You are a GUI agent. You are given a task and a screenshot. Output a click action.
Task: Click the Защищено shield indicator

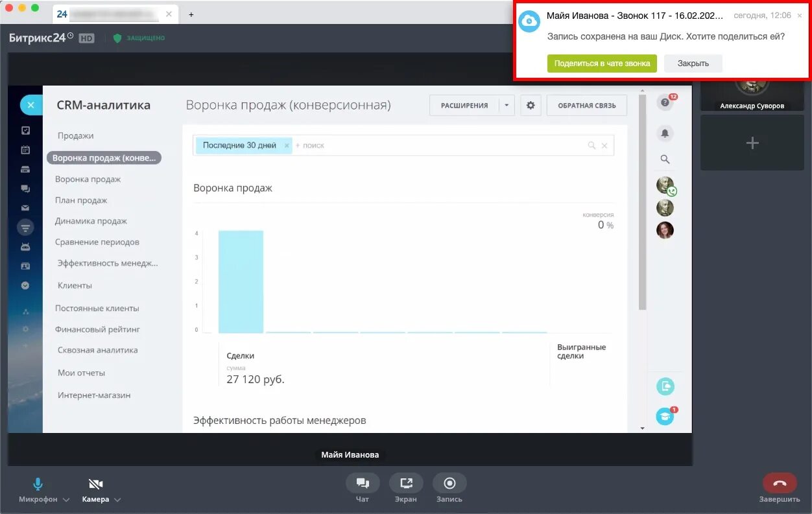(139, 38)
